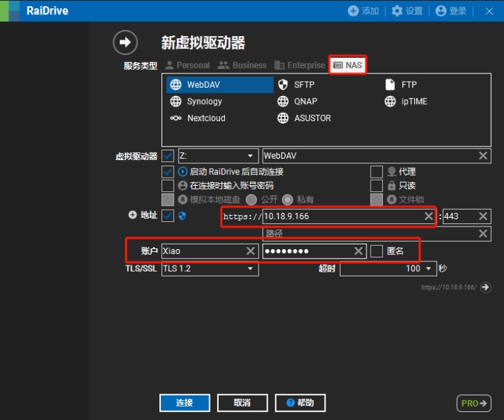504x420 pixels.
Task: Clear the password field
Action: pos(358,251)
